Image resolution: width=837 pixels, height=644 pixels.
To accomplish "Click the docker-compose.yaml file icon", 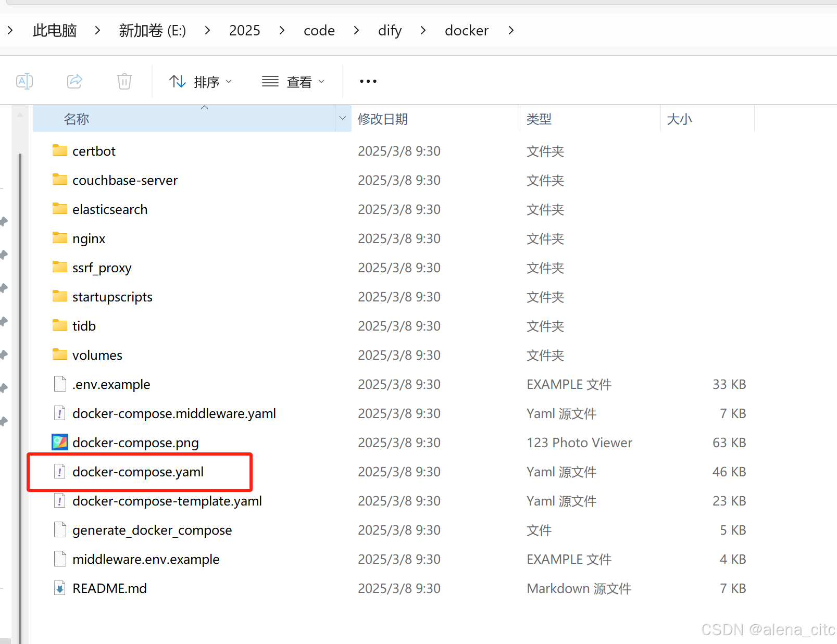I will click(60, 471).
